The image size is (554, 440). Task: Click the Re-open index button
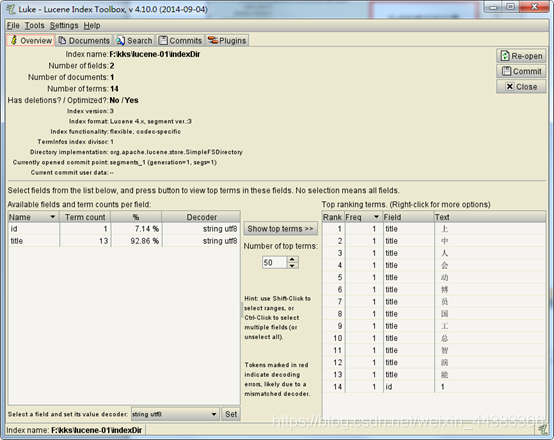pos(521,56)
